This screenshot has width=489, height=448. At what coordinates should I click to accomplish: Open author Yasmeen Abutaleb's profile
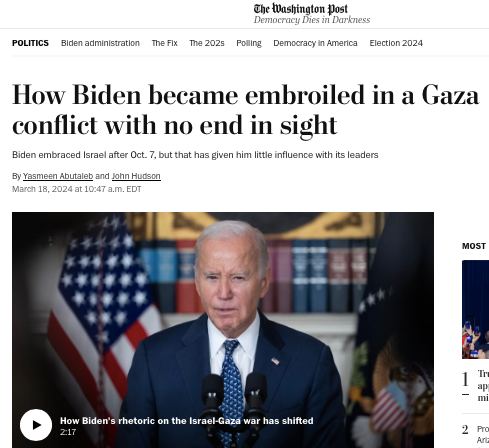point(58,176)
